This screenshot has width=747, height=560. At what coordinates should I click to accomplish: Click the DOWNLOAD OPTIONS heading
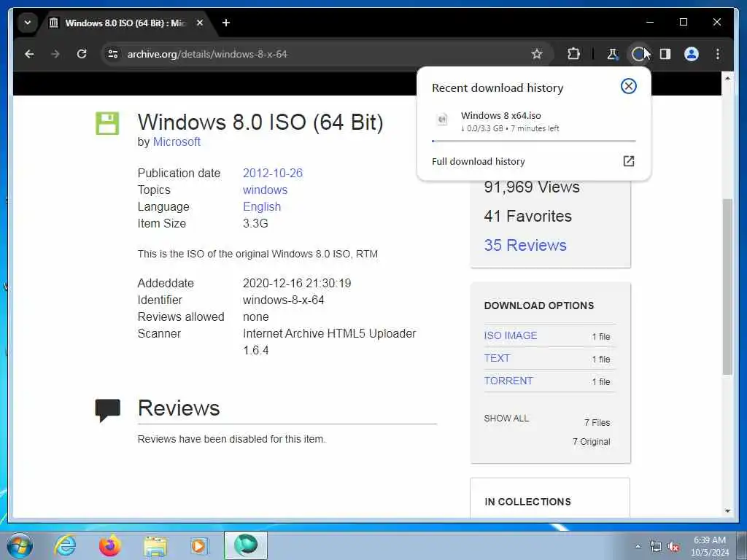pos(539,306)
